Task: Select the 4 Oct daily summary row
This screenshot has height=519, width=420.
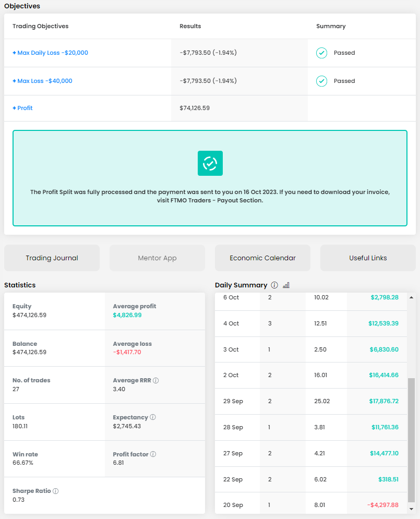Action: (311, 323)
